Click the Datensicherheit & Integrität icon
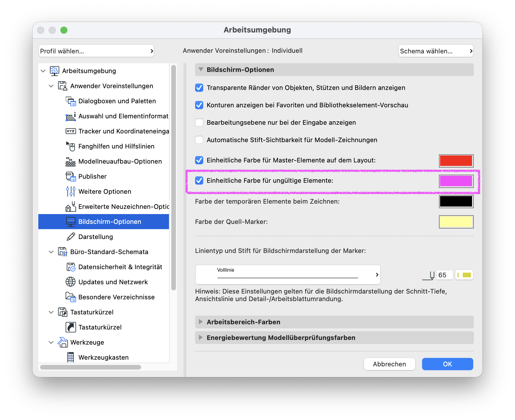Screen dimensions: 515x420 pos(71,267)
